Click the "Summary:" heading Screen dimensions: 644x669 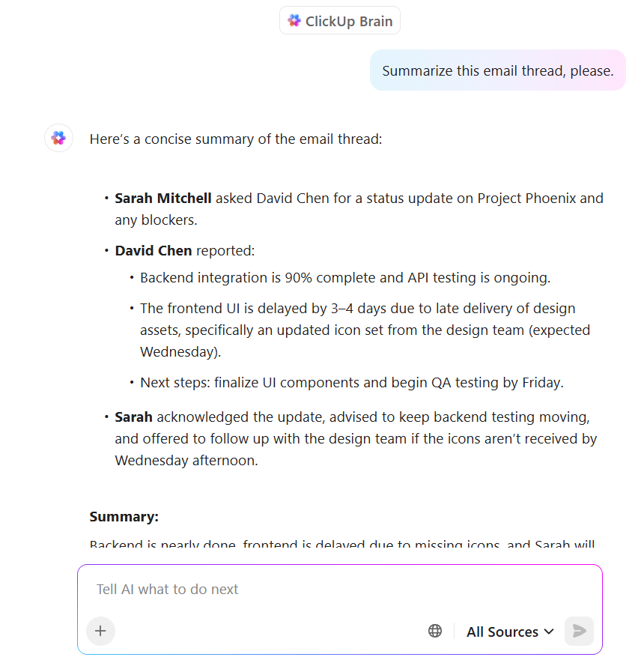pyautogui.click(x=124, y=517)
